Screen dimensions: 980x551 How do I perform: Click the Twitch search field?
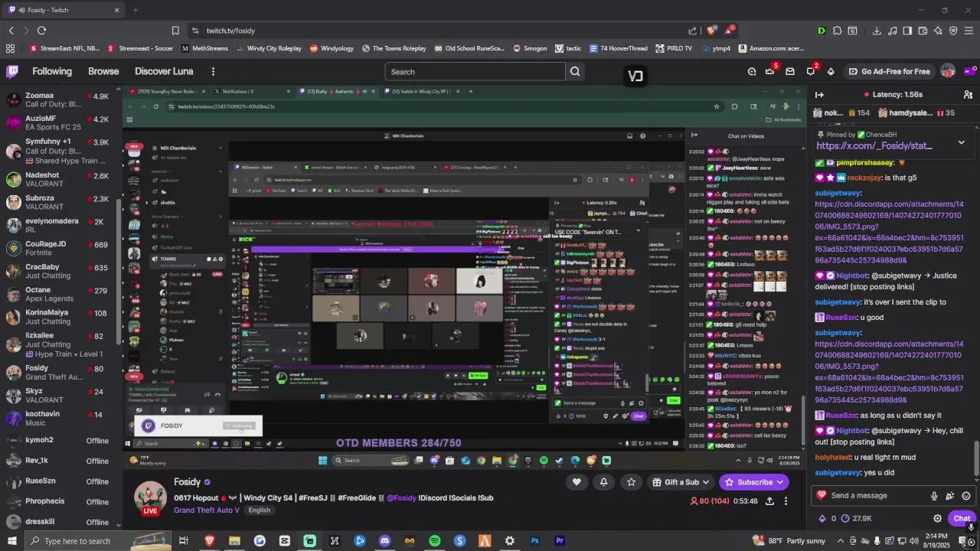point(475,72)
